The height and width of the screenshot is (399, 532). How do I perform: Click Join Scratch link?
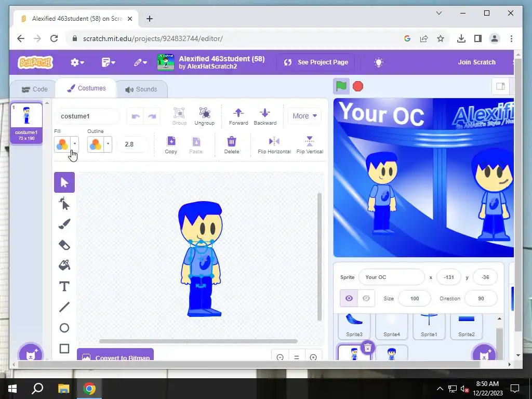477,62
